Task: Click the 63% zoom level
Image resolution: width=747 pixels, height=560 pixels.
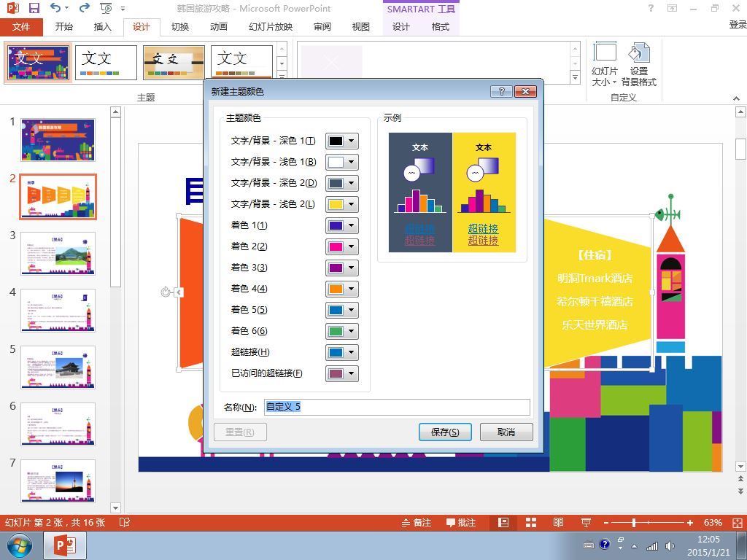Action: [713, 522]
